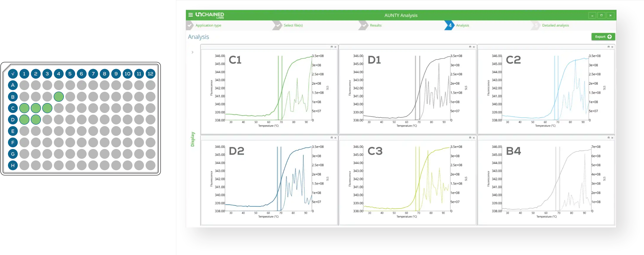
Task: Expand the Display side panel chevron
Action: [x=192, y=52]
